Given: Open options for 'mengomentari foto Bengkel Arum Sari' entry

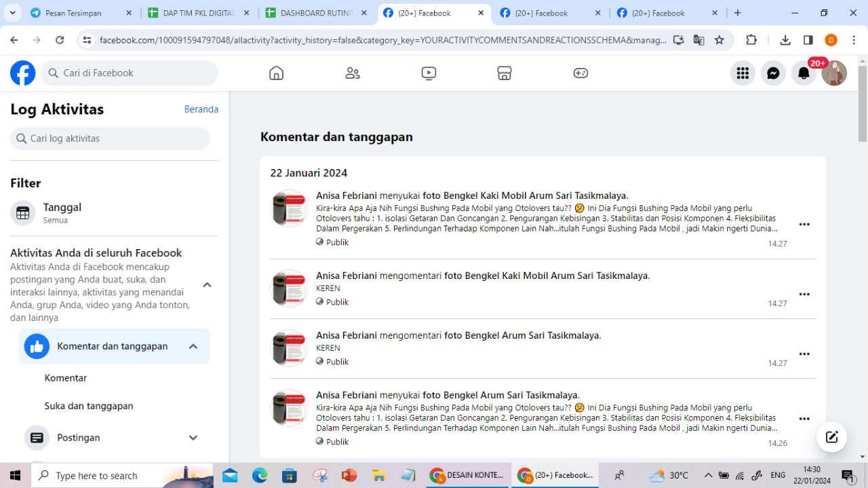Looking at the screenshot, I should point(804,354).
